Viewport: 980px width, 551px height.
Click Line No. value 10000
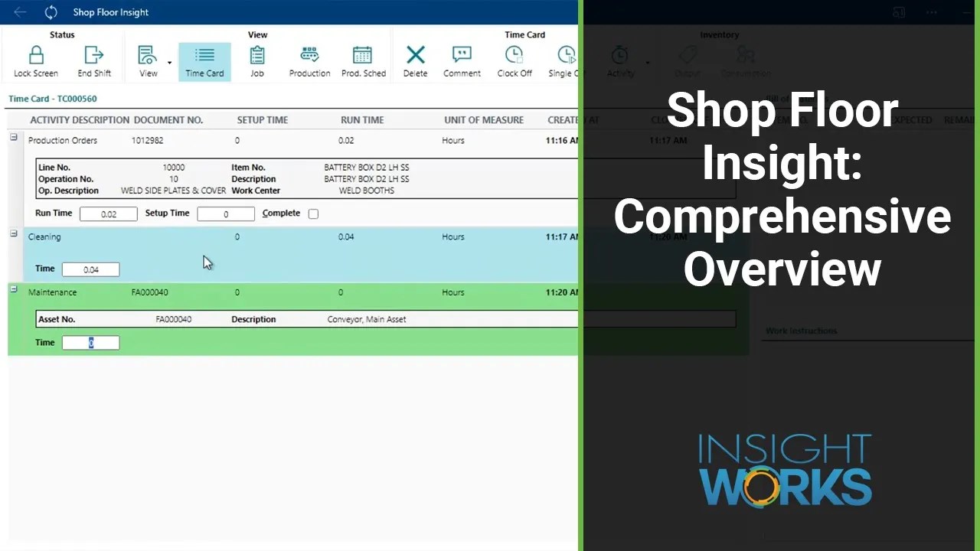pyautogui.click(x=174, y=168)
